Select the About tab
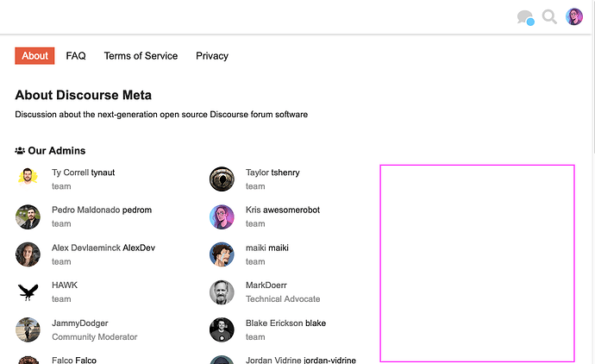This screenshot has width=595, height=364. pyautogui.click(x=34, y=56)
